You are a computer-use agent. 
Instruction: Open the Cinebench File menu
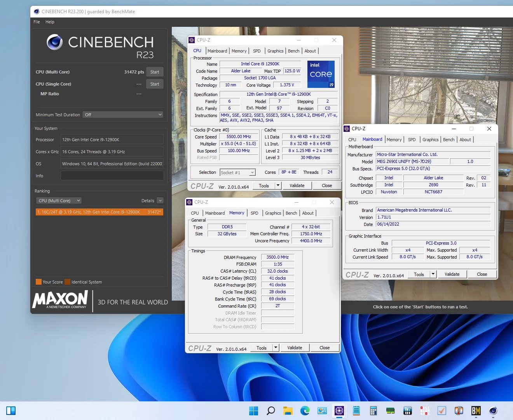[x=37, y=22]
